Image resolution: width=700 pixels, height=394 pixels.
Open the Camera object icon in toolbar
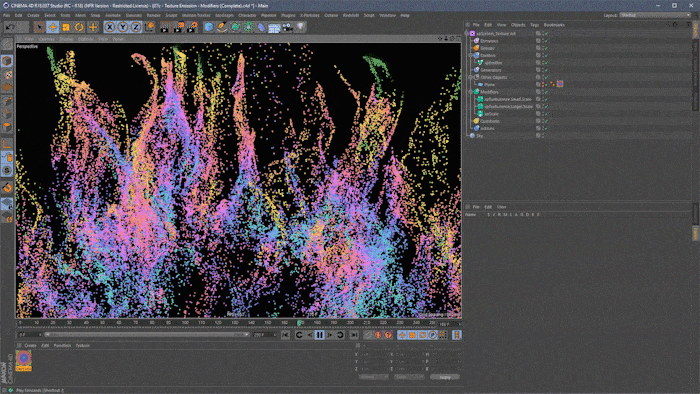[288, 27]
